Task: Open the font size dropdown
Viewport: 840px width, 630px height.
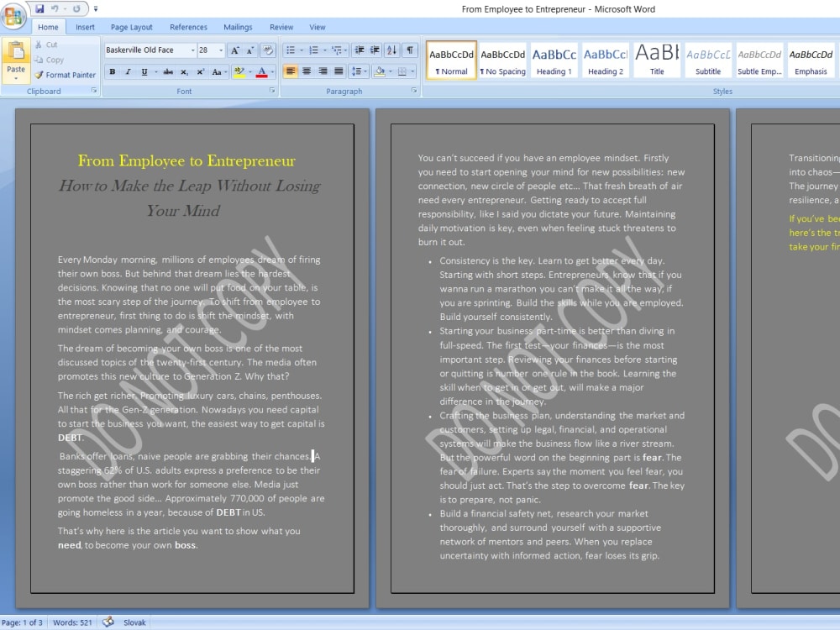Action: coord(221,50)
